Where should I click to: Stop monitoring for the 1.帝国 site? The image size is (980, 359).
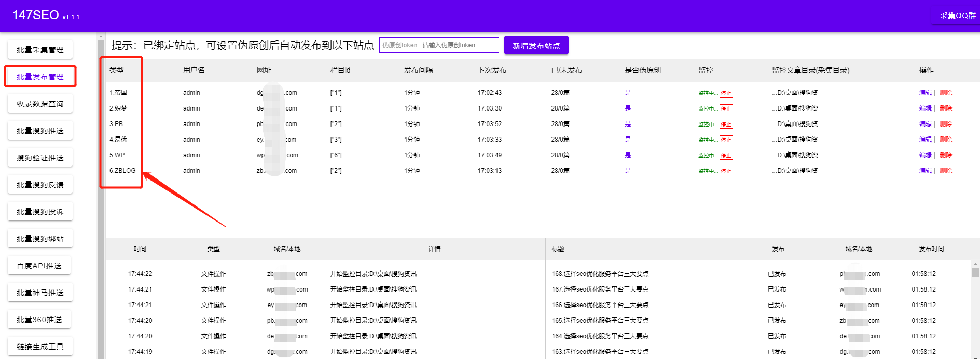(x=726, y=93)
